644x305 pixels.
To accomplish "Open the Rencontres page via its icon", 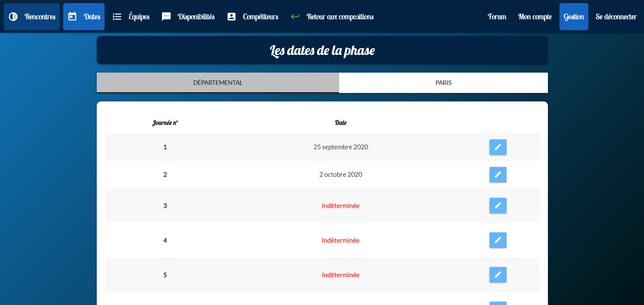I will coord(13,17).
